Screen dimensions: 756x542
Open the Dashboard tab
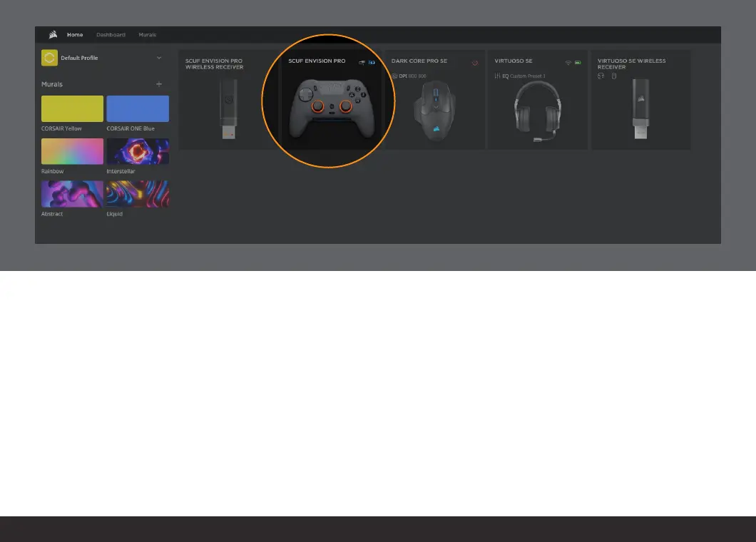click(x=111, y=35)
